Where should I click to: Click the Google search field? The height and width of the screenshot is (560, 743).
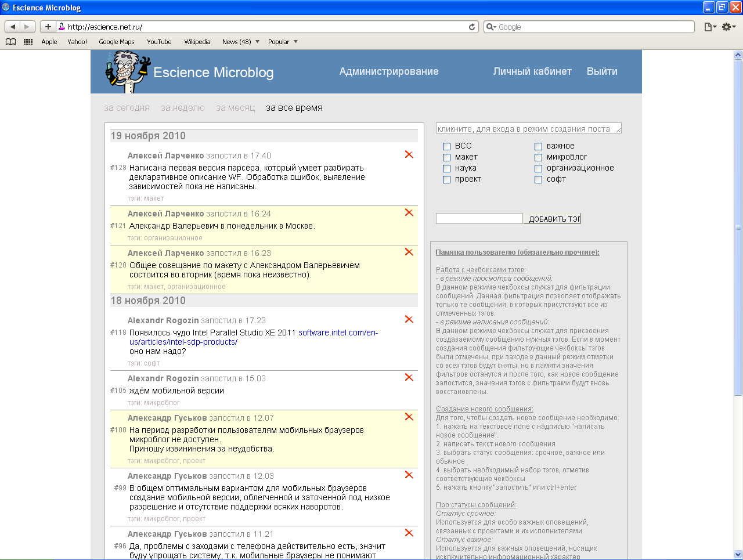[x=589, y=27]
